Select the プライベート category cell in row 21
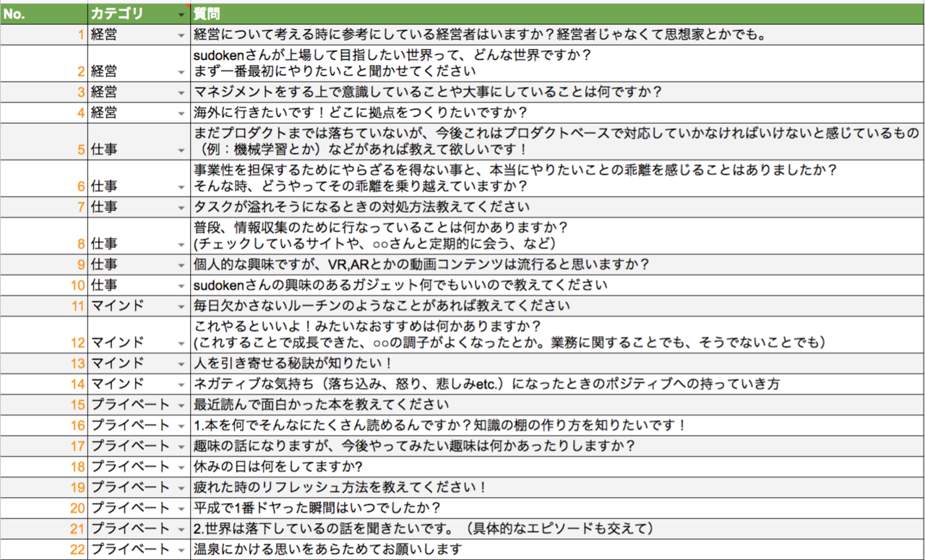Image resolution: width=925 pixels, height=560 pixels. 139,529
